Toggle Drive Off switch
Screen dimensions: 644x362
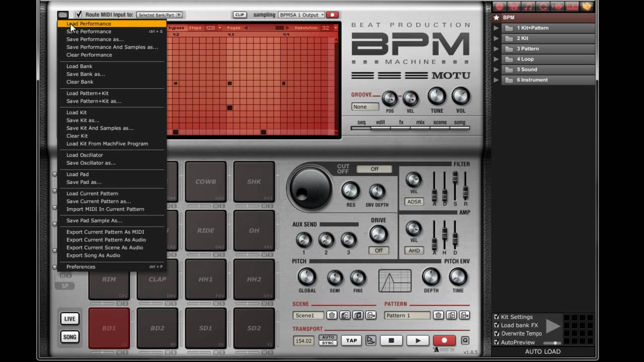click(378, 250)
